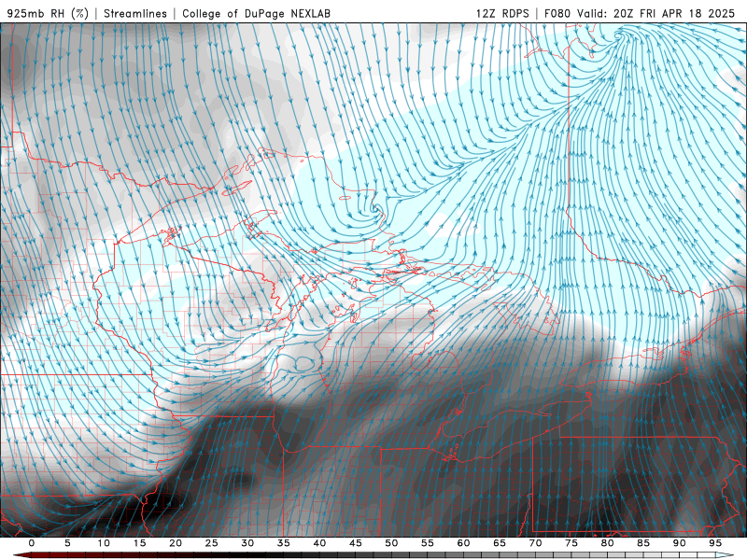Click the "925mb RH (%)" title text
The width and height of the screenshot is (747, 560).
48,13
